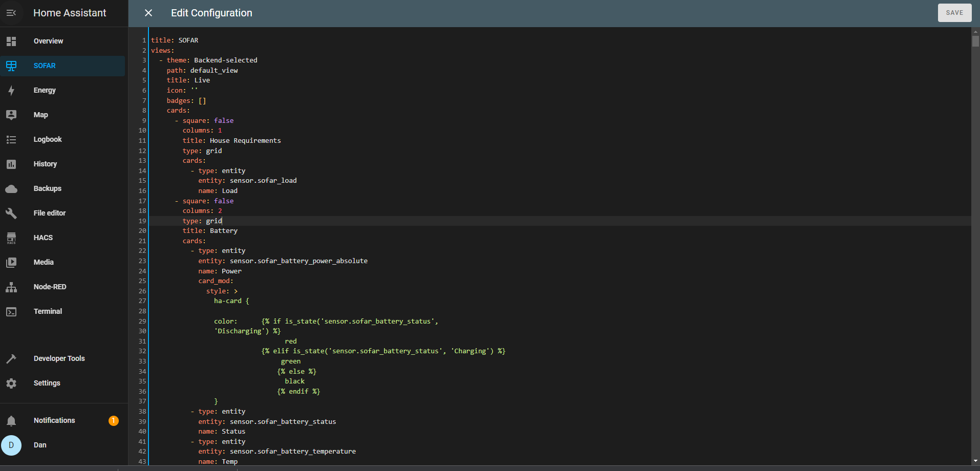Click the 'red' color value line
The width and height of the screenshot is (980, 471).
point(291,341)
